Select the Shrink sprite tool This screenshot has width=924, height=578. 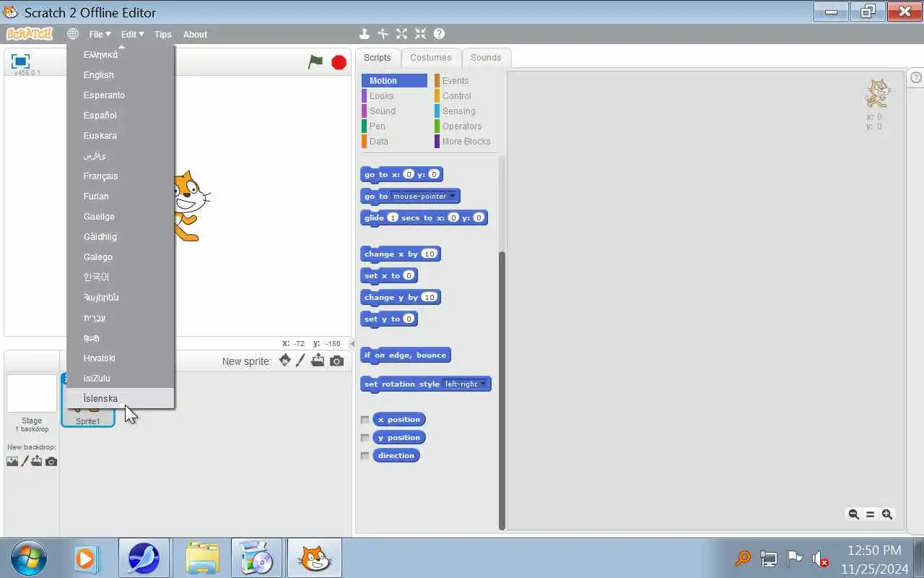point(420,34)
